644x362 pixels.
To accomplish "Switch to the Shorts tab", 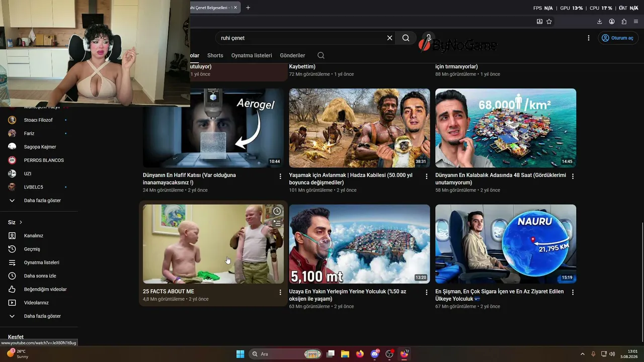I will tap(215, 55).
